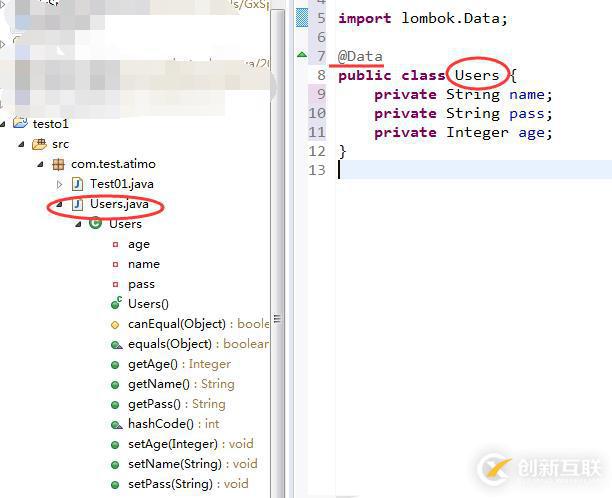Select the testo1 project label

(x=51, y=124)
